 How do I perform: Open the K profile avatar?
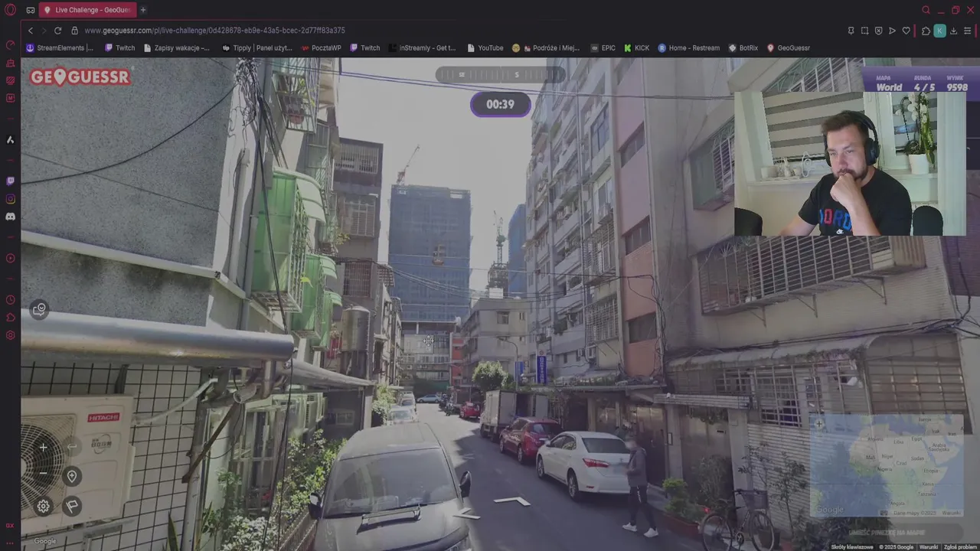pos(939,31)
